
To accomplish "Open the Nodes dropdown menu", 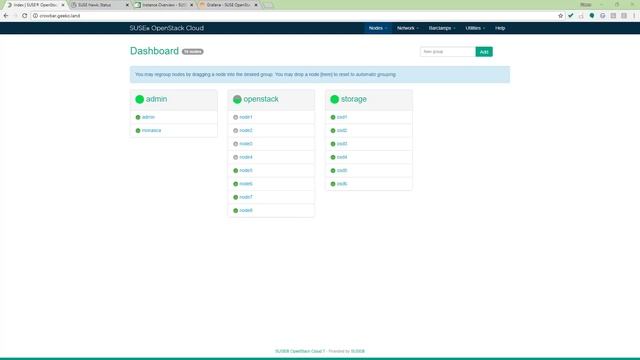I will click(x=378, y=28).
